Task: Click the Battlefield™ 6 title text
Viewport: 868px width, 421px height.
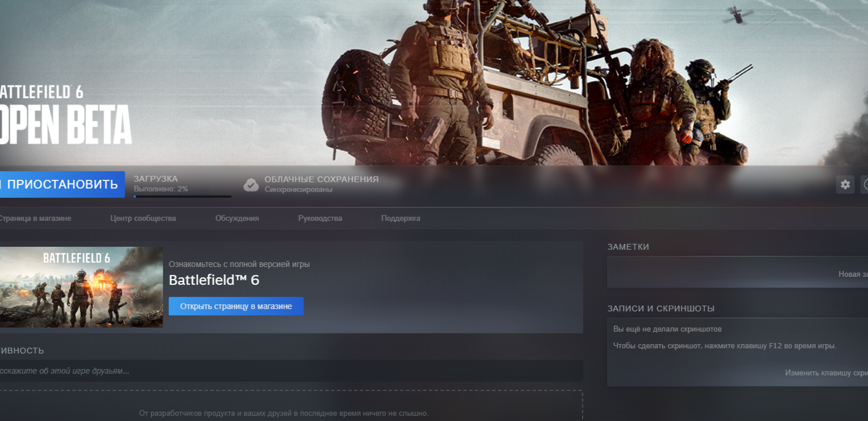Action: click(214, 280)
